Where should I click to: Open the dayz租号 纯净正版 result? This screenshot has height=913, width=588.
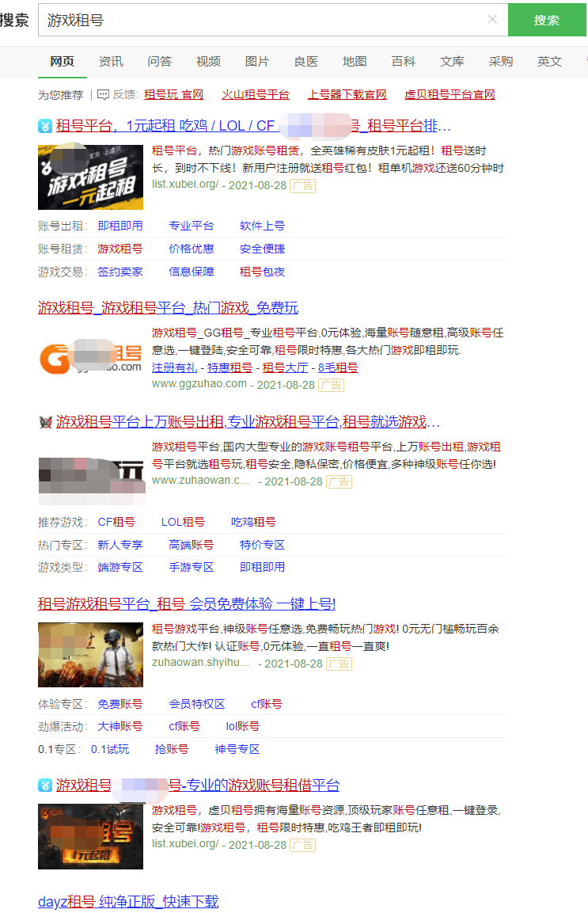point(128,901)
